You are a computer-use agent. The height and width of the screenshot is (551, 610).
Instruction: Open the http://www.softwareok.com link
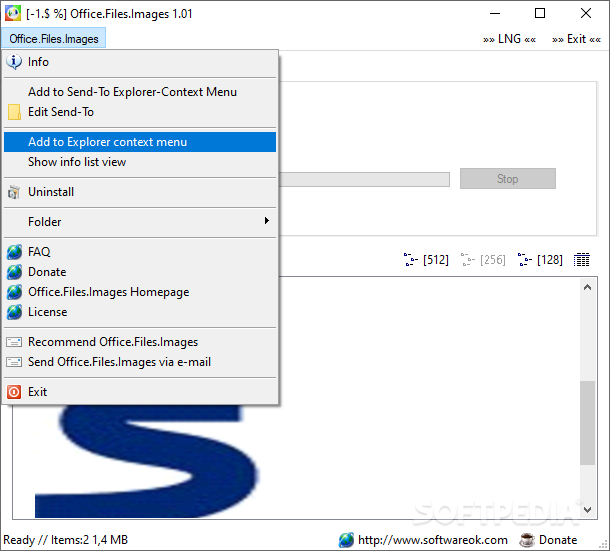click(x=433, y=540)
